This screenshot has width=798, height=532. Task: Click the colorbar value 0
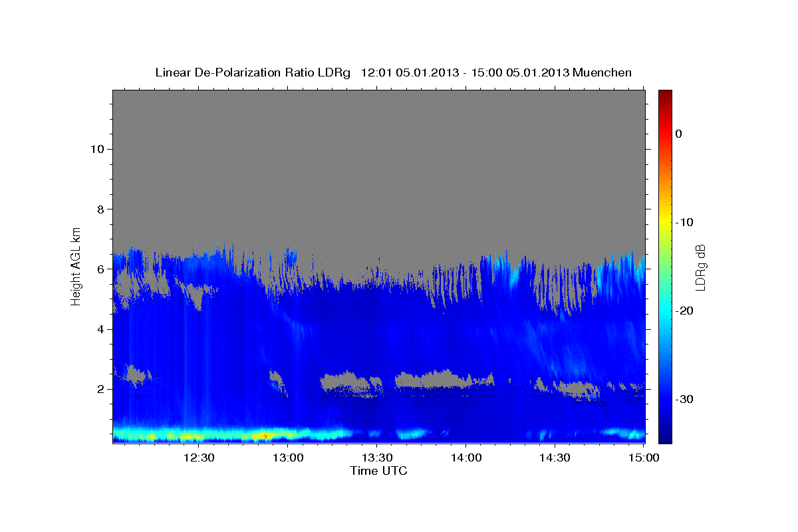point(679,134)
